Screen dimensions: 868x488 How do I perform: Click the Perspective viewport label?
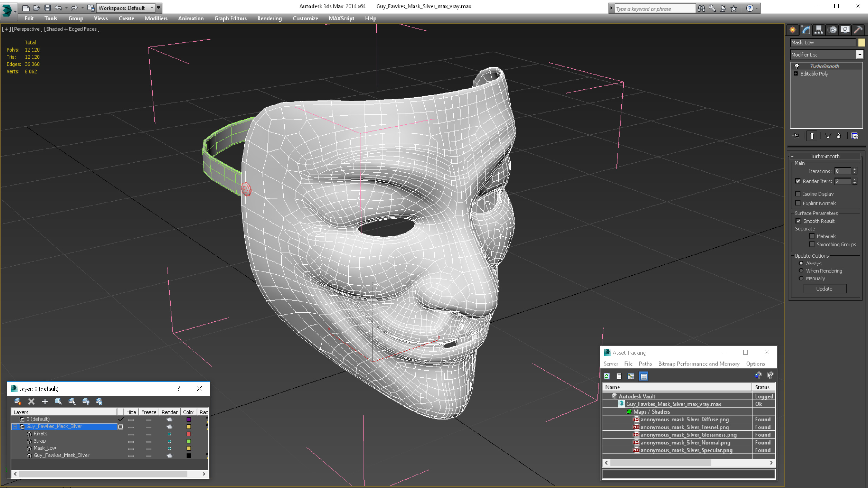point(27,29)
